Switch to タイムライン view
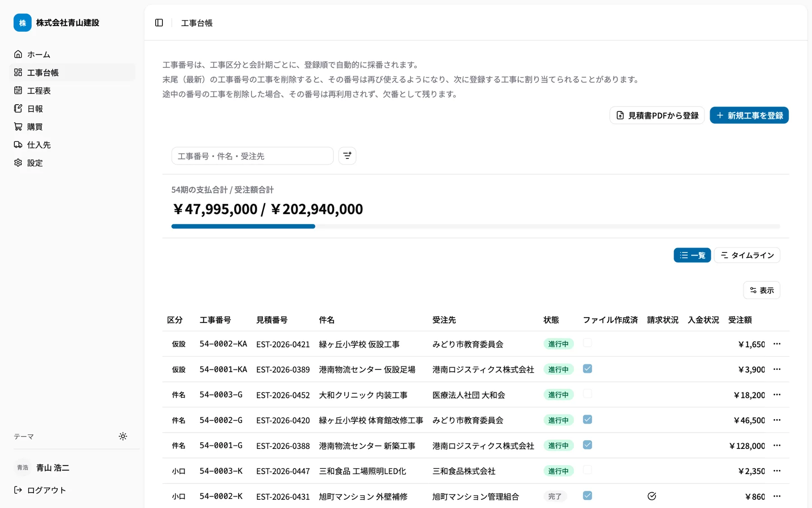 tap(747, 255)
